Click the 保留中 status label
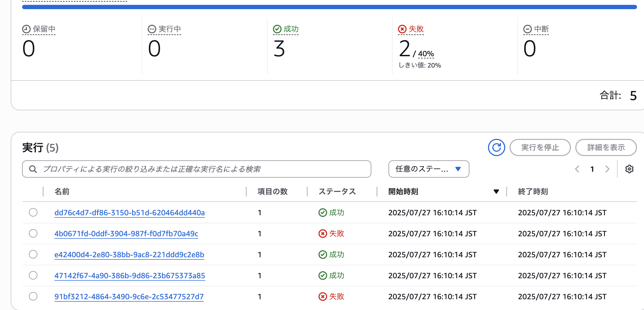Viewport: 644px width, 310px height. coord(44,29)
